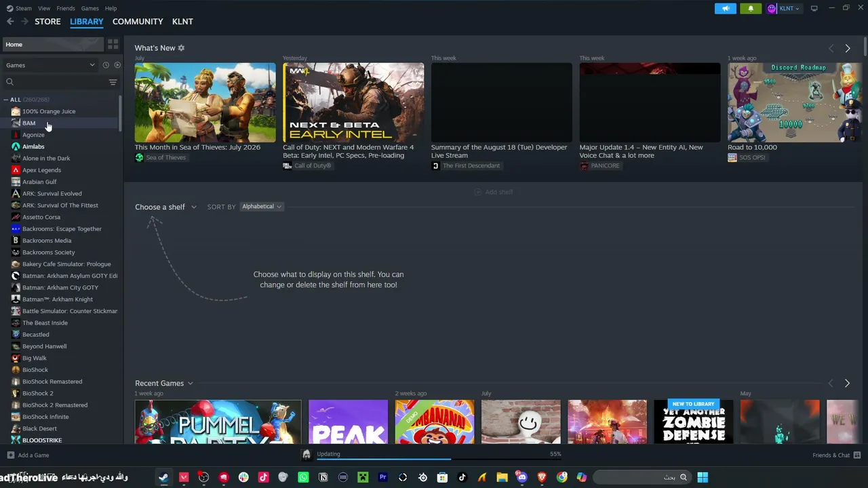The width and height of the screenshot is (868, 488).
Task: Open Yet Another Zombie Defense tile
Action: [x=693, y=422]
